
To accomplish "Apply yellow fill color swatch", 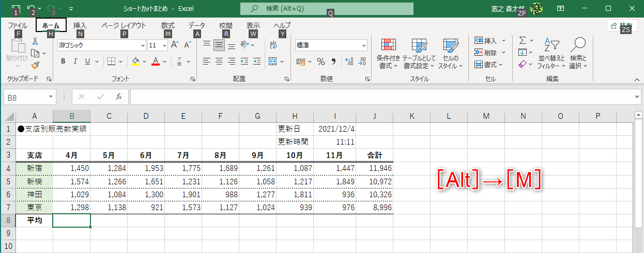I will coord(135,61).
